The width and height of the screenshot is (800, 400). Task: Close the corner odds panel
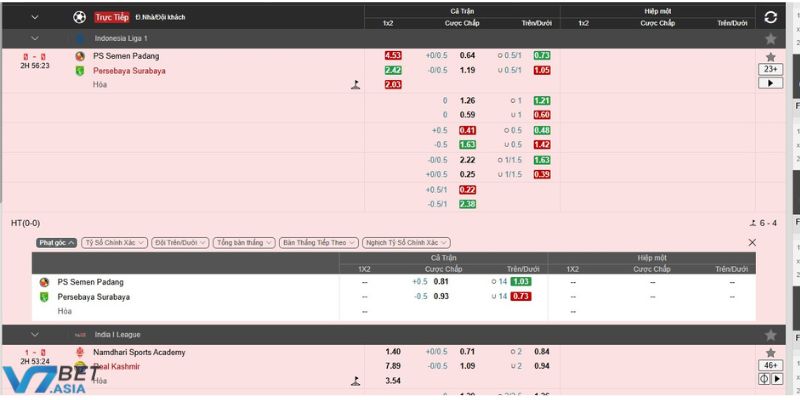tap(753, 243)
